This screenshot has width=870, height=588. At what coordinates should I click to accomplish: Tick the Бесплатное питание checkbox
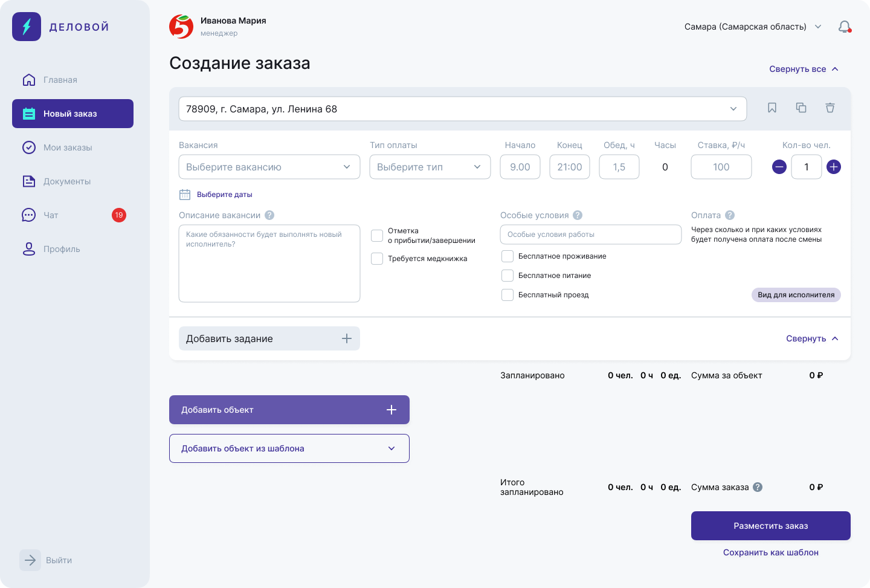pos(507,276)
